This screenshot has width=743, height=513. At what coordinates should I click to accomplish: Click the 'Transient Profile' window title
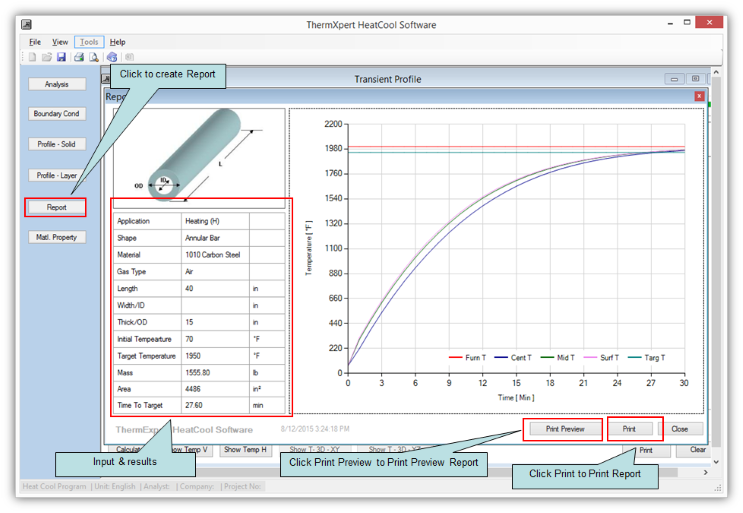pos(388,79)
